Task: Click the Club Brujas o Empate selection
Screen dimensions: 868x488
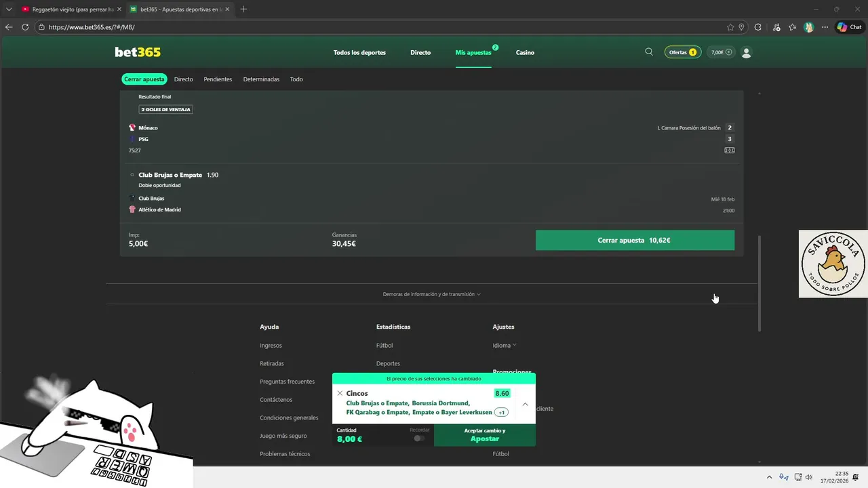Action: pos(170,175)
